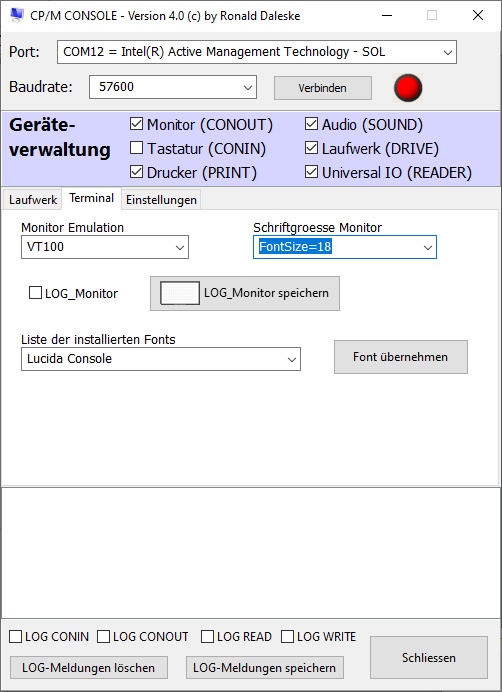Switch to the Laufwerk tab
Image resolution: width=502 pixels, height=692 pixels.
[x=33, y=199]
